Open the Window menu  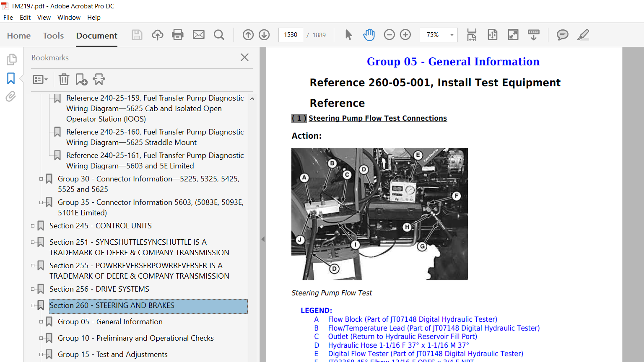pyautogui.click(x=69, y=18)
